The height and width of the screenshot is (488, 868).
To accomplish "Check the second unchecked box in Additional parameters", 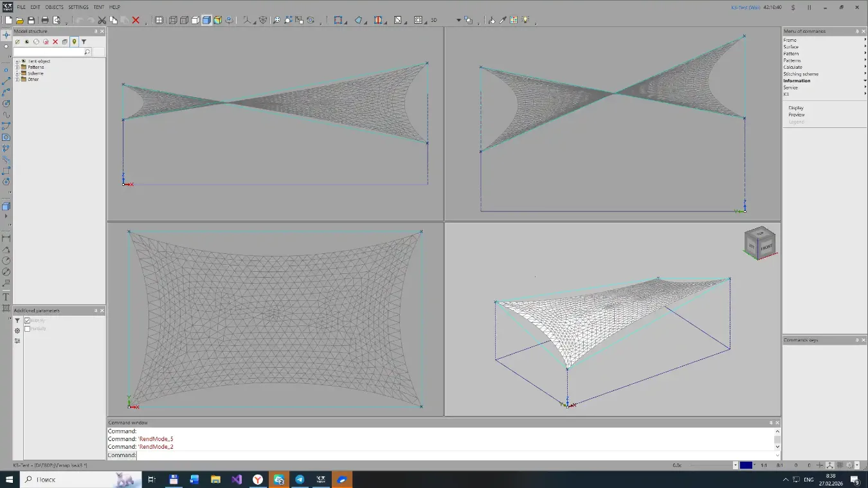I will [x=28, y=329].
